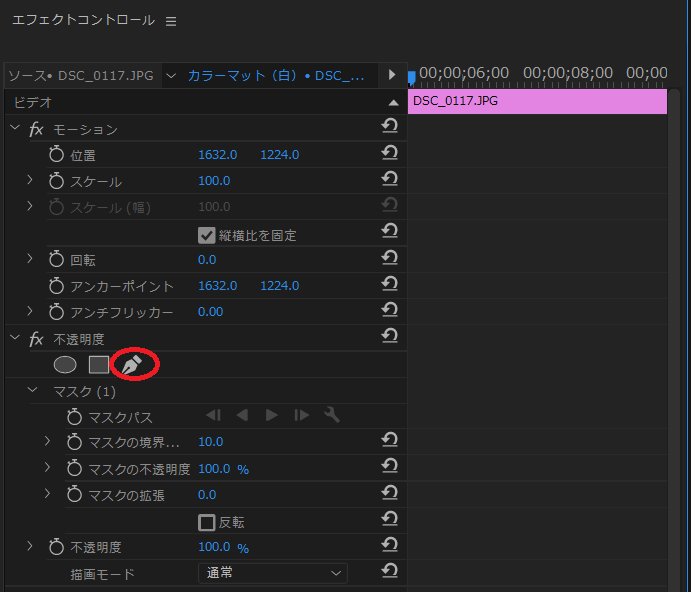Click the マスクの不透明度 value 100.0
Viewport: 691px width, 592px height.
(214, 468)
